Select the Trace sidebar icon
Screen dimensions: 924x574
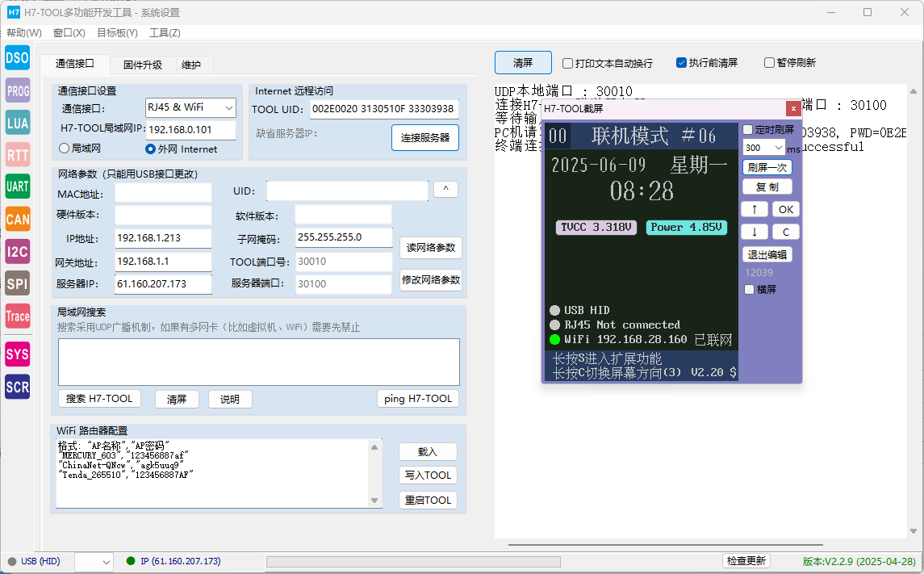[17, 316]
